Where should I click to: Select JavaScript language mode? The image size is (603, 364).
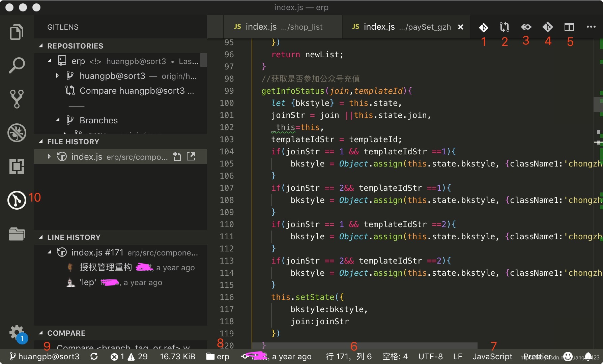tap(492, 357)
